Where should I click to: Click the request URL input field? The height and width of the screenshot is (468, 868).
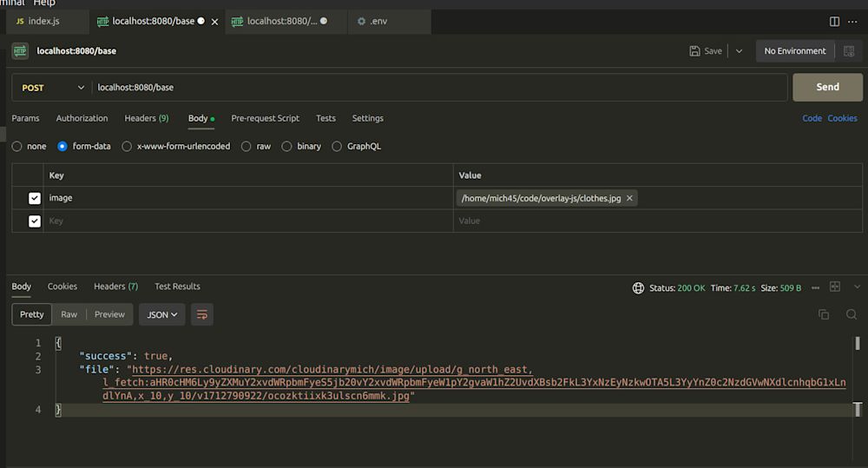click(x=434, y=88)
